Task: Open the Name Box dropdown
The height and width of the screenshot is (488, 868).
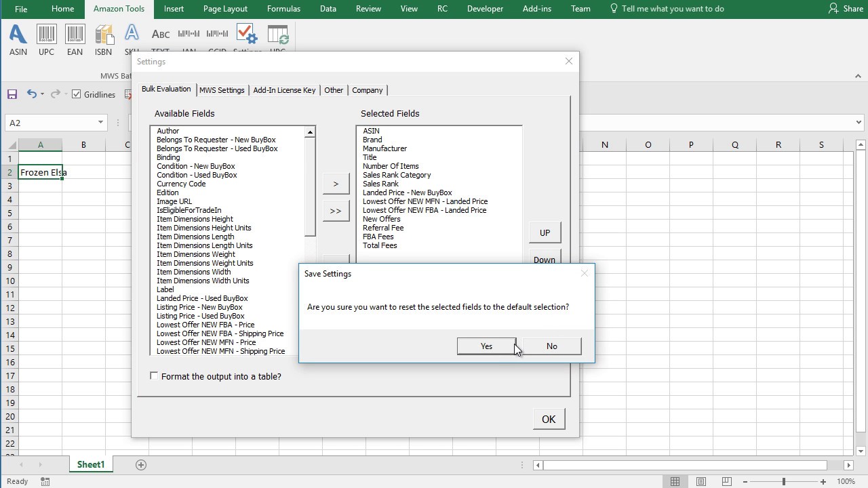Action: [x=100, y=123]
